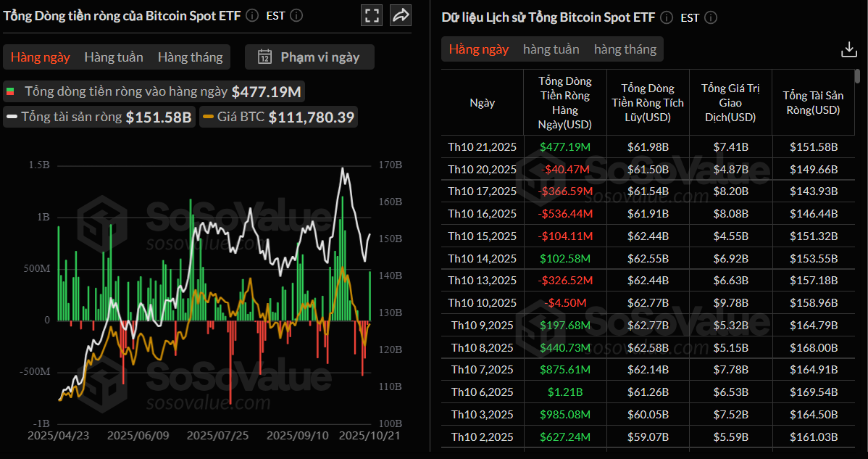868x459 pixels.
Task: Click info icon next to table's EST label
Action: tap(711, 17)
